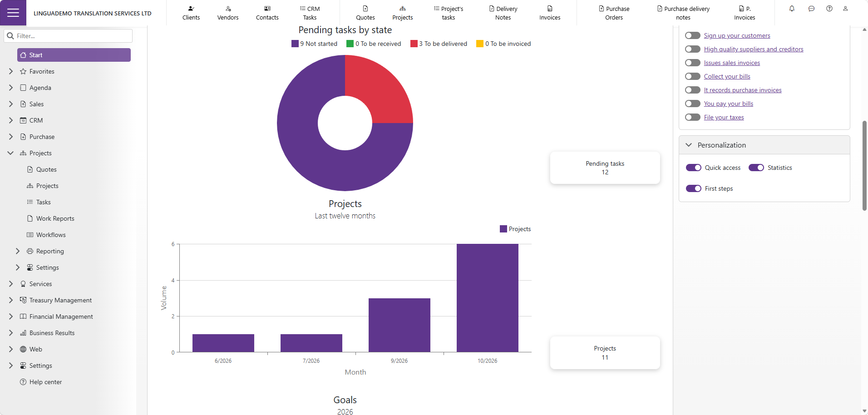Open P. Invoices shortcut

coord(745,13)
